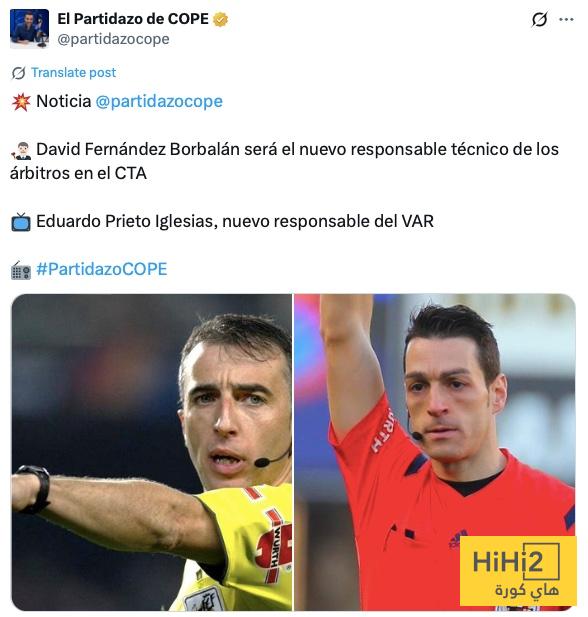The width and height of the screenshot is (588, 617).
Task: Click the Arabic text under the HiHi2 logo
Action: pyautogui.click(x=526, y=590)
